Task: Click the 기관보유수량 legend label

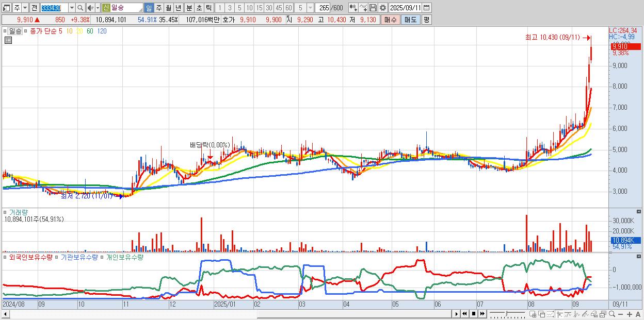Action: point(79,257)
